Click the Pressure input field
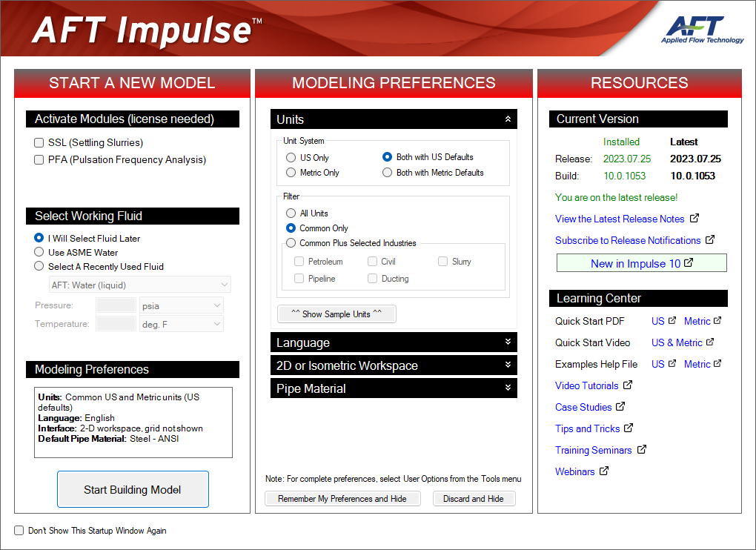The height and width of the screenshot is (550, 756). pyautogui.click(x=116, y=305)
